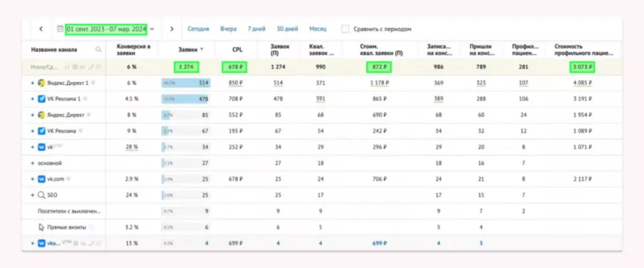Enable the Сравнить с периодом checkbox
The image size is (644, 268).
click(x=345, y=29)
